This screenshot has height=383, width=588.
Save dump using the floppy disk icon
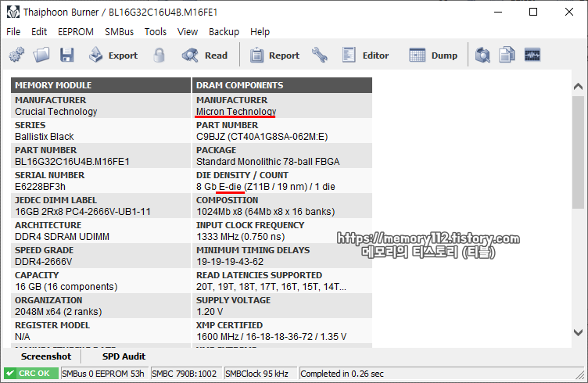[x=66, y=55]
